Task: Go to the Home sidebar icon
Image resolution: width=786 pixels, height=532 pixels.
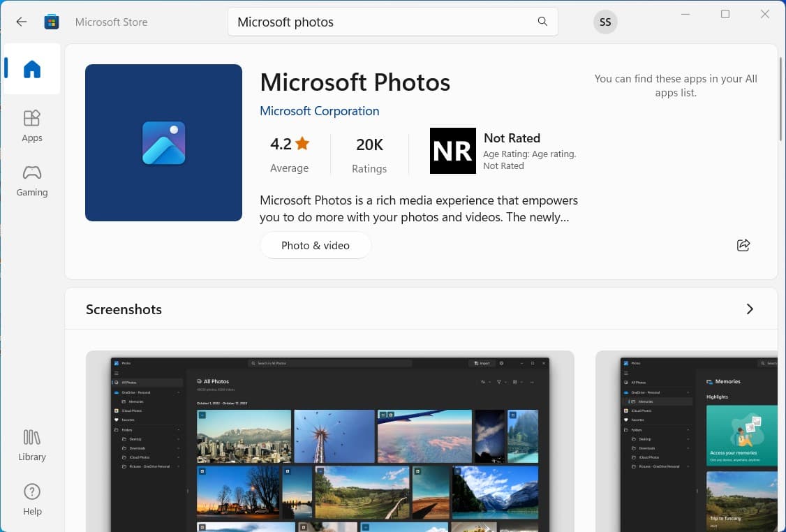Action: coord(32,69)
